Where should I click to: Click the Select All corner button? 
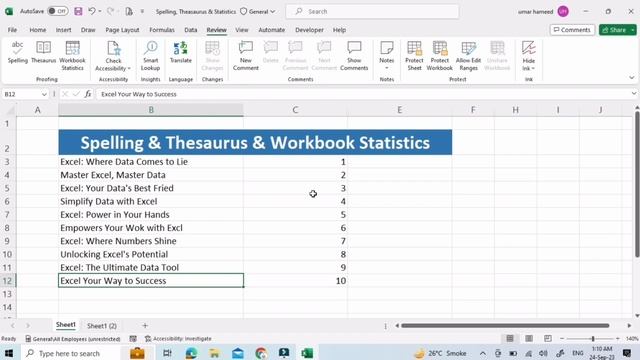point(9,110)
